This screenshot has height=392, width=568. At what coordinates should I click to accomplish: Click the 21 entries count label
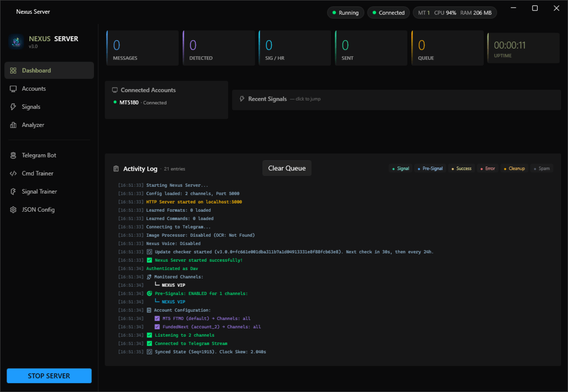point(174,169)
